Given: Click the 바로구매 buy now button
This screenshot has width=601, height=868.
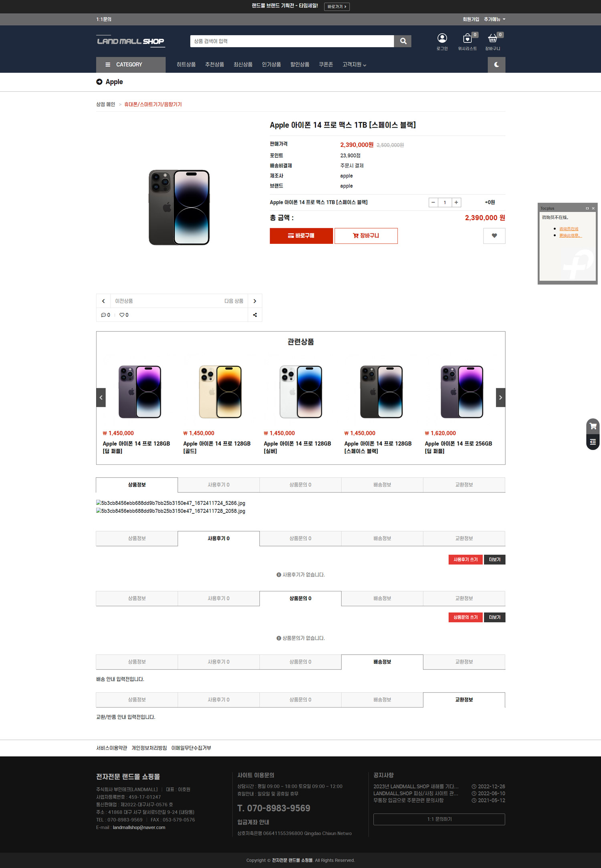Looking at the screenshot, I should [x=301, y=236].
